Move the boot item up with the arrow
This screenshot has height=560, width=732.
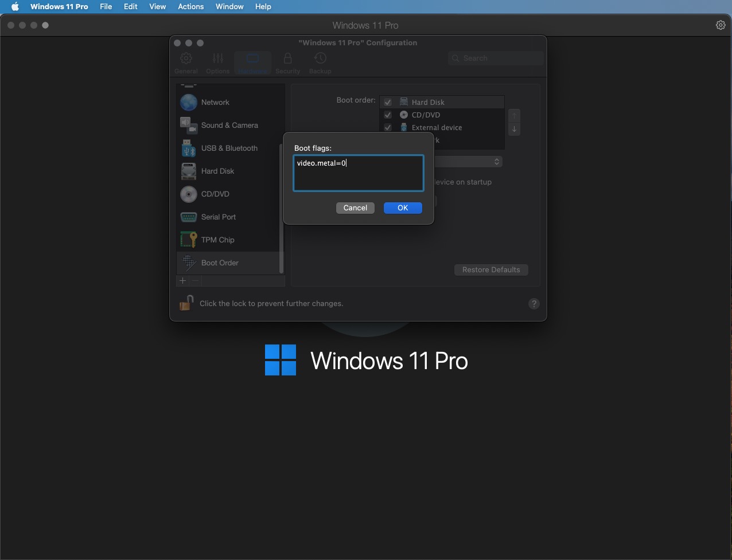514,116
